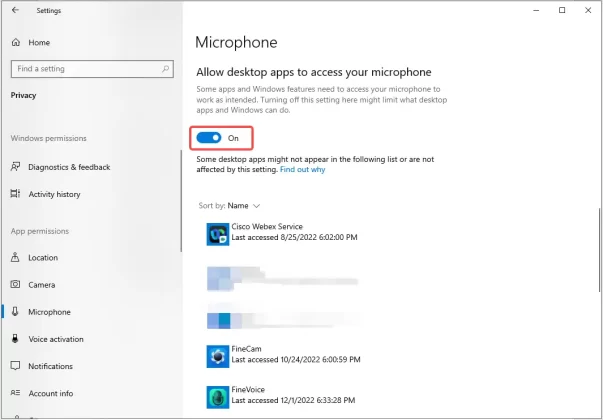Open the Home icon in sidebar
This screenshot has width=603, height=420.
click(x=15, y=42)
